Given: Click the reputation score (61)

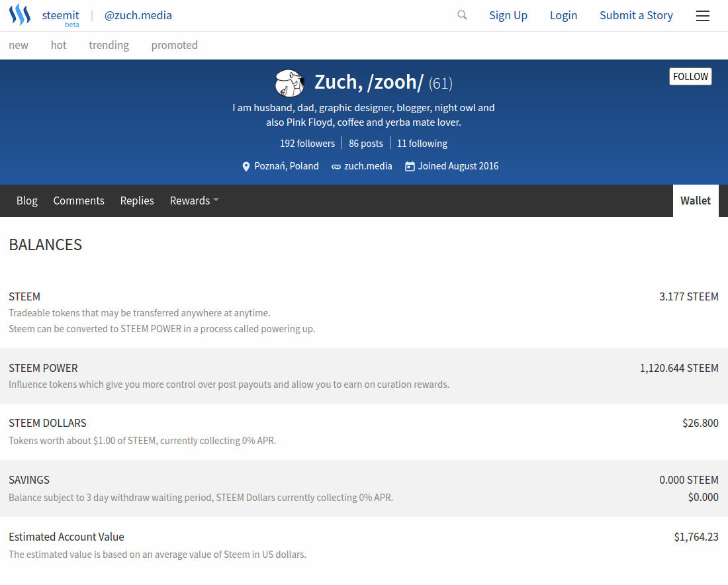Looking at the screenshot, I should pos(441,83).
